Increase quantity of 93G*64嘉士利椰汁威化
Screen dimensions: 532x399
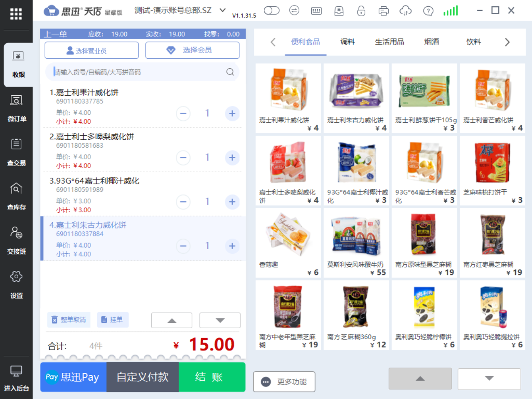232,202
